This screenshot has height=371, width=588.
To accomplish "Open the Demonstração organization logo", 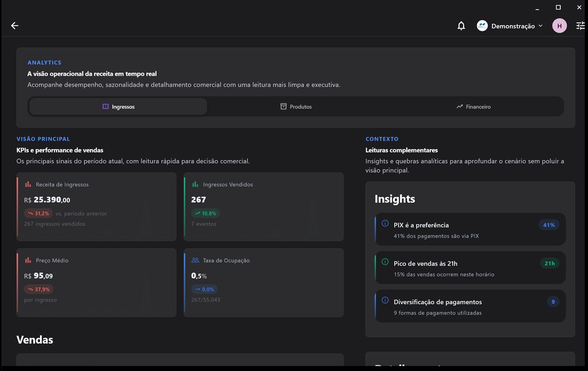I will click(x=482, y=26).
